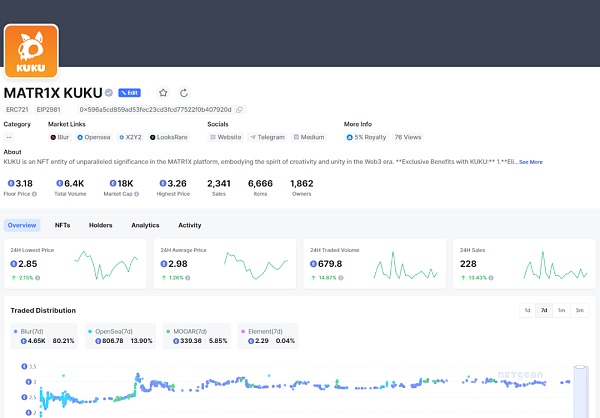Open the Telegram social link
Image resolution: width=600 pixels, height=418 pixels.
click(x=267, y=137)
